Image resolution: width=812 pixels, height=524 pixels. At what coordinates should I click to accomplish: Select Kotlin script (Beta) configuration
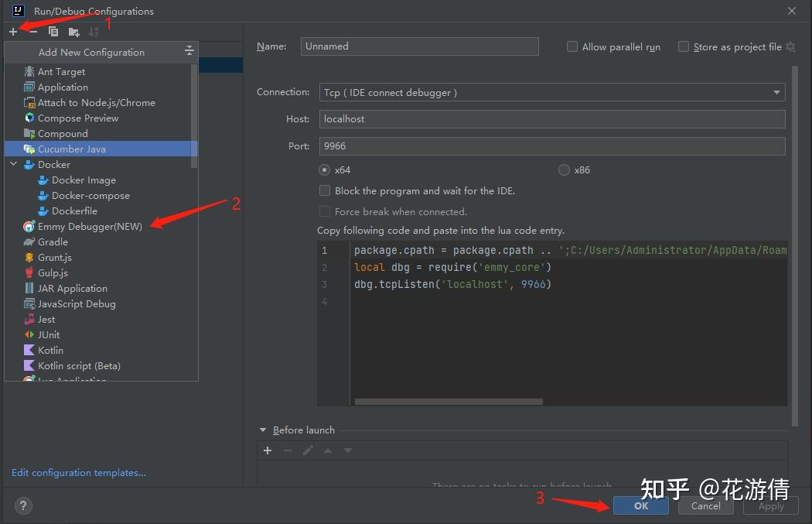101,366
